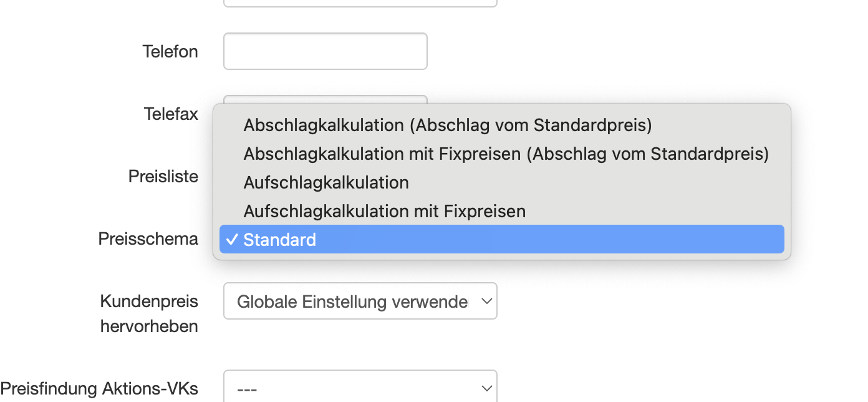Image resolution: width=868 pixels, height=402 pixels.
Task: Click the Kundenpreis hervorheben label
Action: (x=149, y=313)
